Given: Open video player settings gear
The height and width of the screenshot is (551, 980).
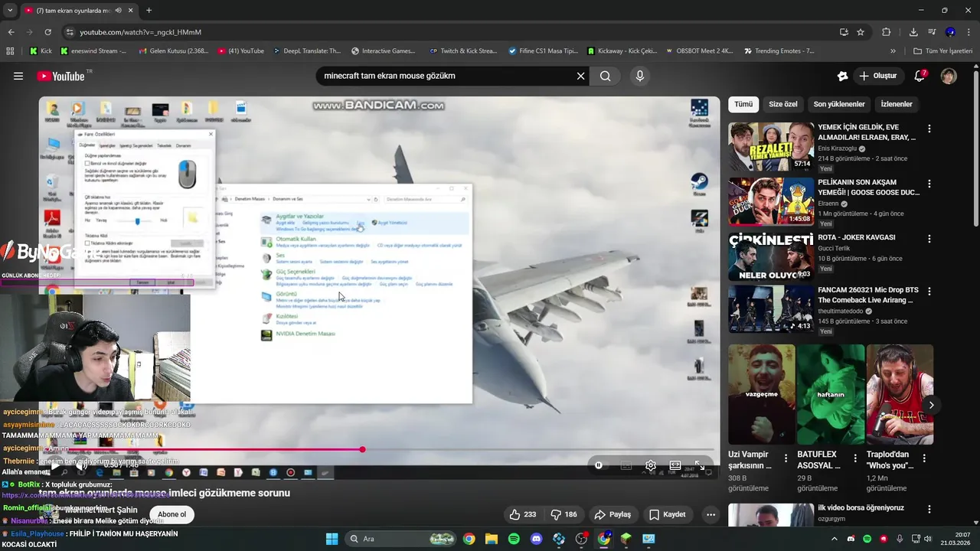Looking at the screenshot, I should pos(651,465).
